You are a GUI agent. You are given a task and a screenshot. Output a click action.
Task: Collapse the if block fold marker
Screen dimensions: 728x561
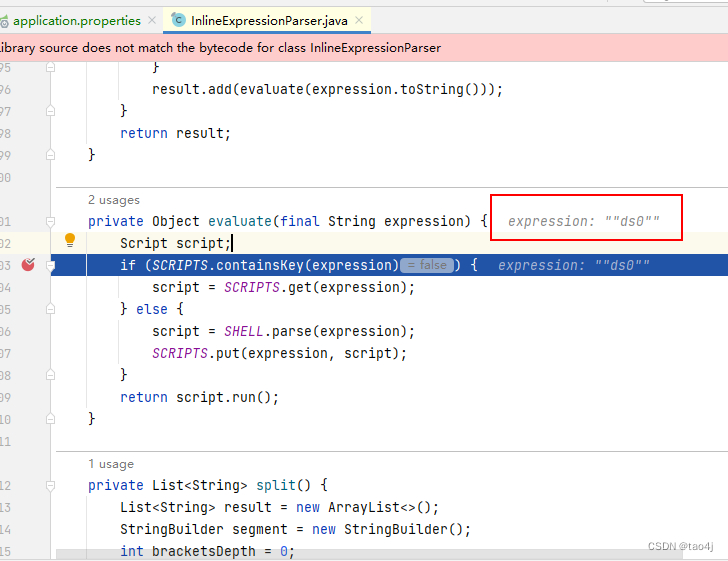(x=51, y=265)
